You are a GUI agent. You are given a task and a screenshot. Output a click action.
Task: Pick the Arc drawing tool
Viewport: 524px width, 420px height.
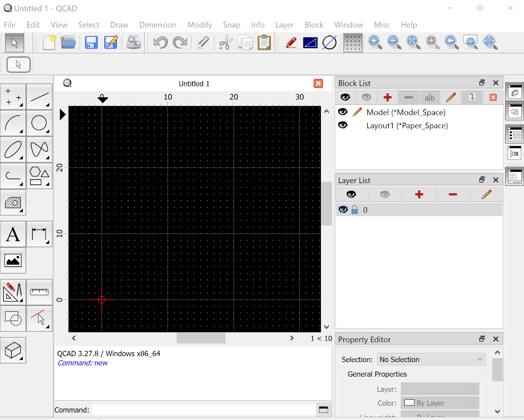click(x=13, y=123)
